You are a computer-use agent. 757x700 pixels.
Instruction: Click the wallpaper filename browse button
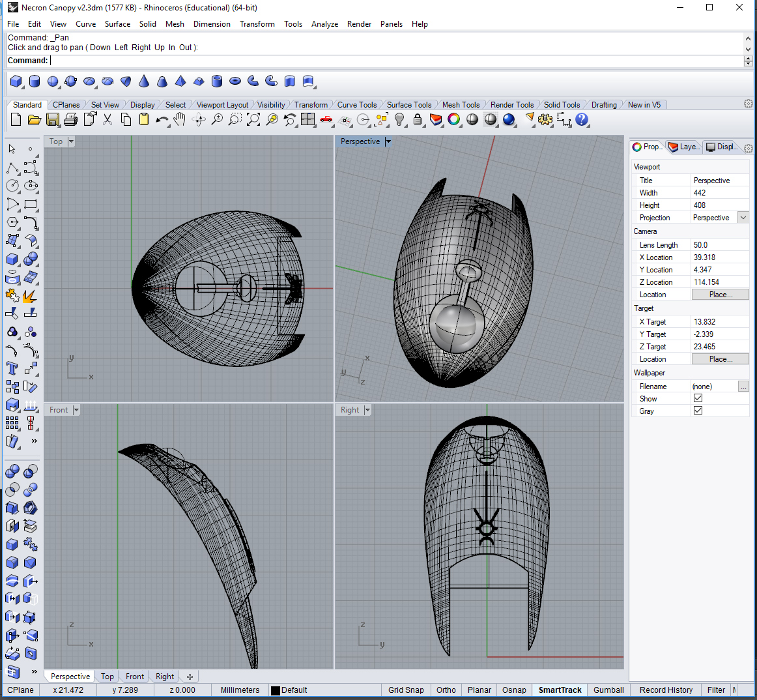point(743,386)
